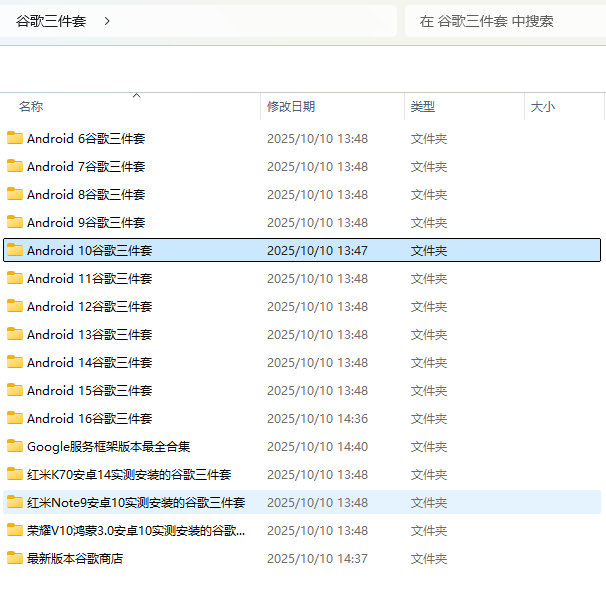Select the Google服务框架版本最全合集 name text

coord(109,447)
